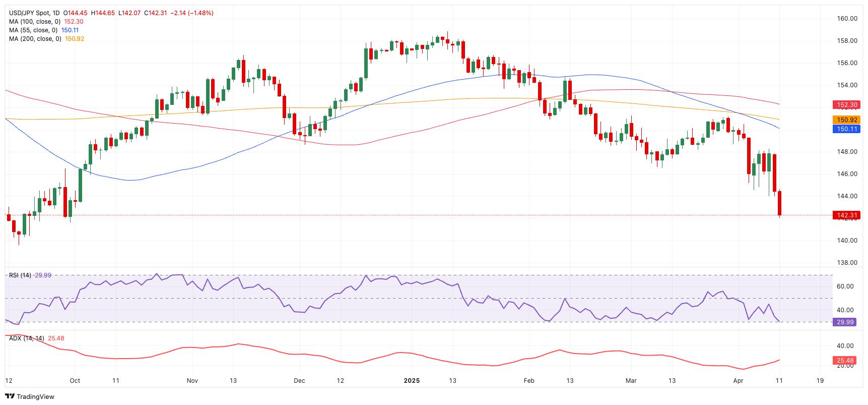Click the blue 150.11 price tag
This screenshot has height=405, width=868.
pyautogui.click(x=847, y=129)
